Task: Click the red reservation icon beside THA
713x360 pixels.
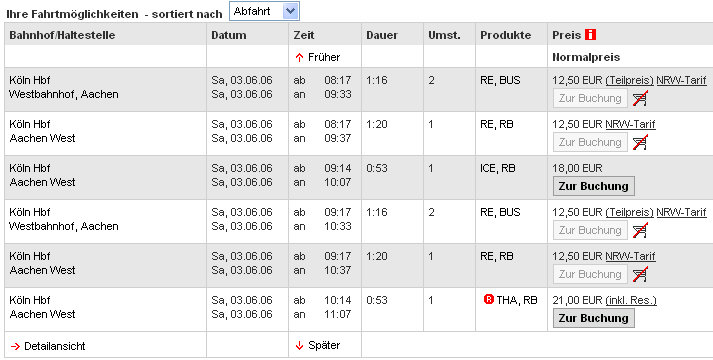Action: pos(489,299)
